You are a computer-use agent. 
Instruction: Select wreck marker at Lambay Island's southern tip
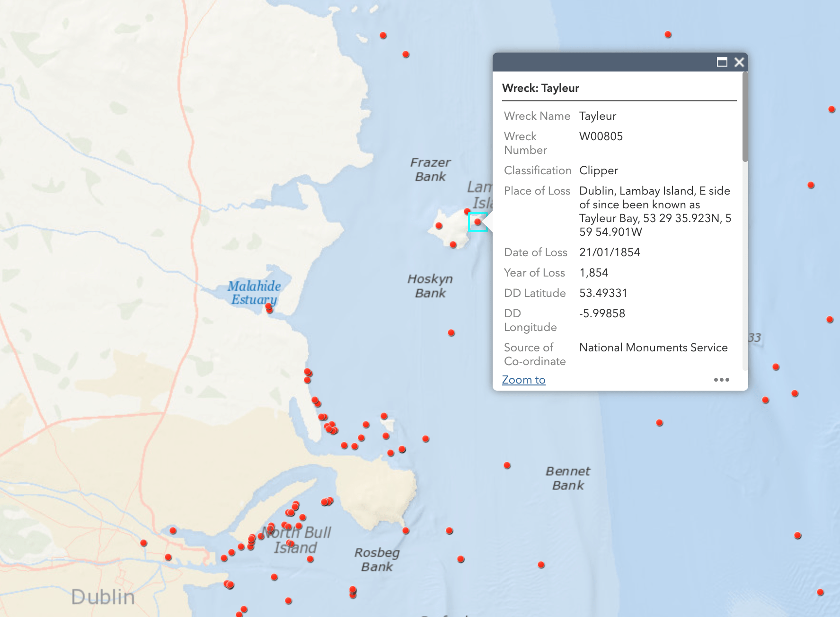click(453, 245)
